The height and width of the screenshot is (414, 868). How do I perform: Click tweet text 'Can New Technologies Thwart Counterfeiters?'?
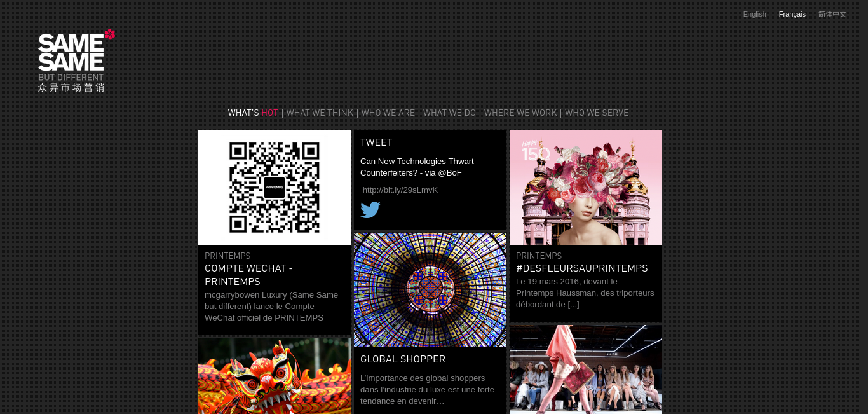417,167
